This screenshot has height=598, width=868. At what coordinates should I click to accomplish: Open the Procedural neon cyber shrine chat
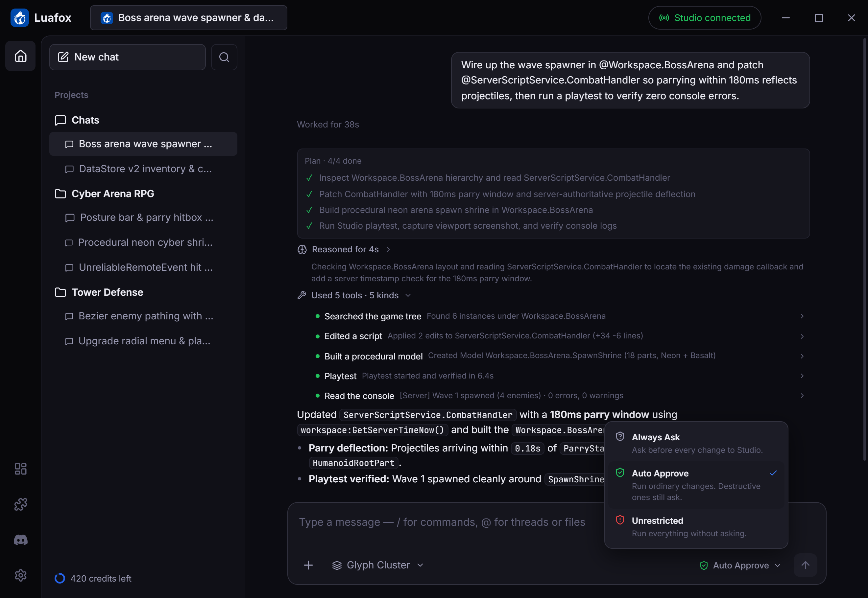tap(143, 242)
